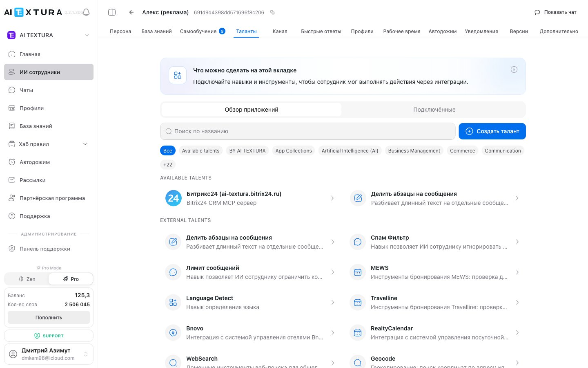Click the Поддержка question mark icon

point(12,216)
